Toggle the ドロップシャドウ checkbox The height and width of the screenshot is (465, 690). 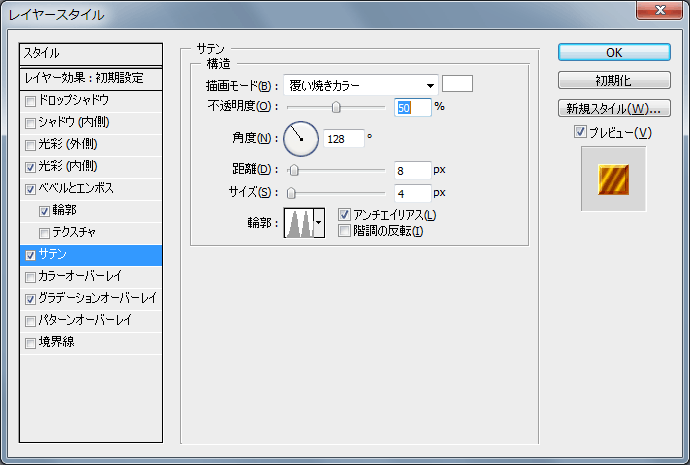click(30, 102)
